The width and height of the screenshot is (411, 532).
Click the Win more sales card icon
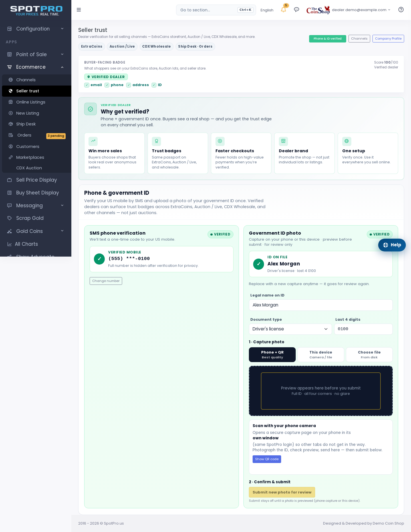93,141
